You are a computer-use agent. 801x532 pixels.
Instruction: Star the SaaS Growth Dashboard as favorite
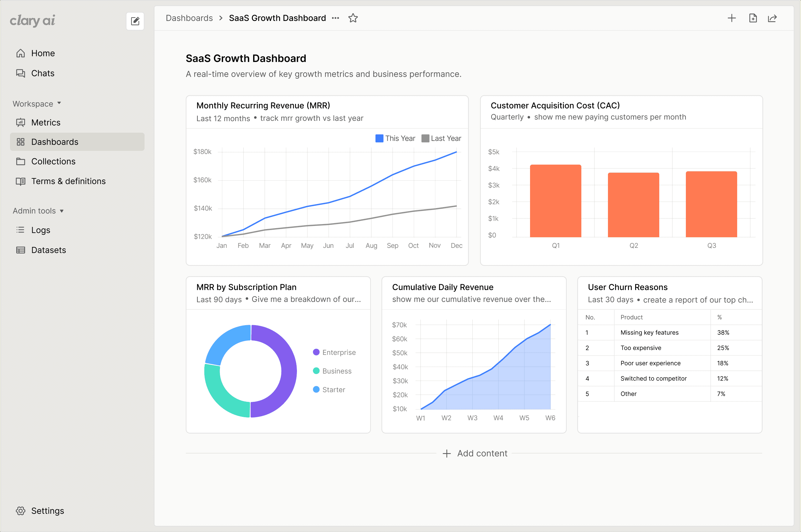353,18
